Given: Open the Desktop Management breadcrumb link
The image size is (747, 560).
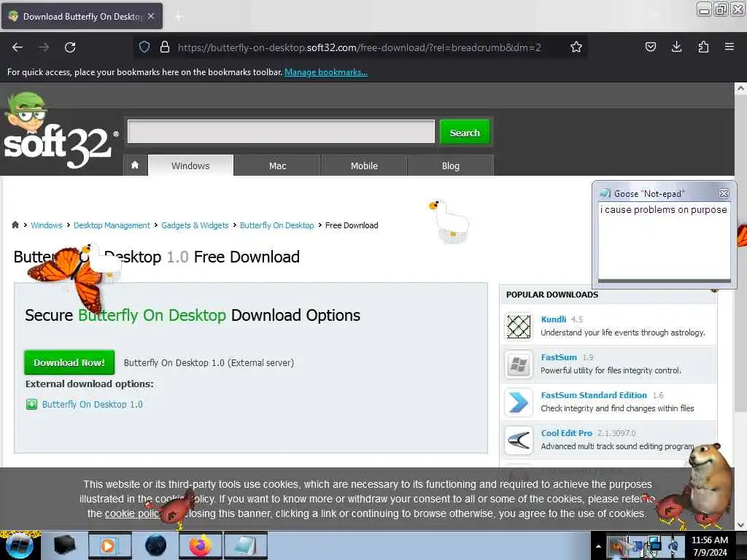Looking at the screenshot, I should coord(112,225).
